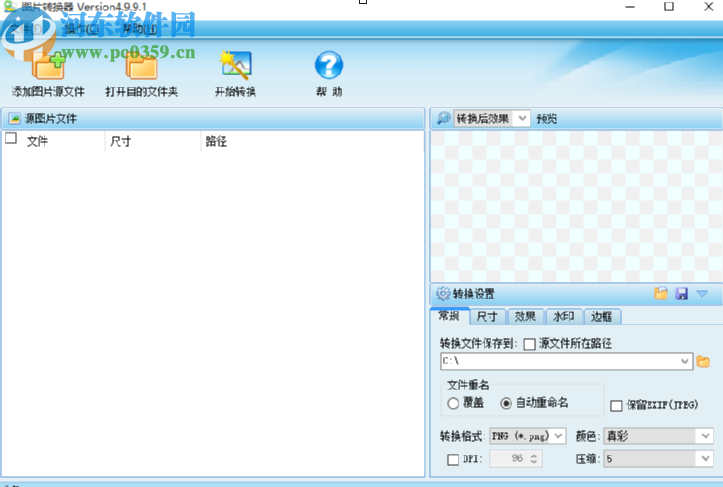Screen dimensions: 723x487
Task: Click the magnifier icon in the preview header
Action: 444,118
